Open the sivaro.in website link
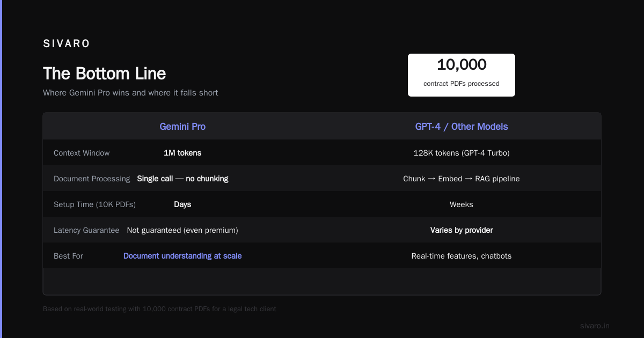The width and height of the screenshot is (644, 338). (595, 326)
